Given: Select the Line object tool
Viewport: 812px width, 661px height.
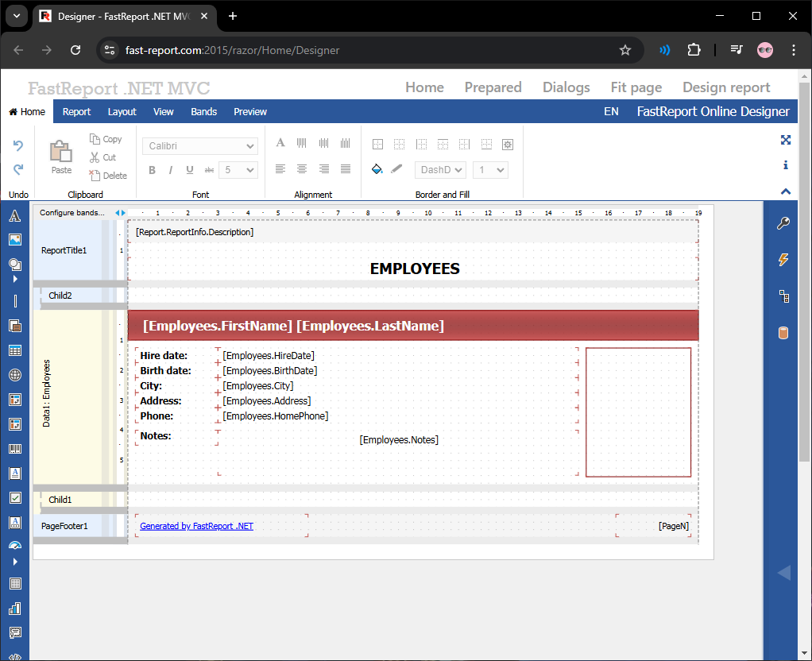Looking at the screenshot, I should pyautogui.click(x=15, y=301).
